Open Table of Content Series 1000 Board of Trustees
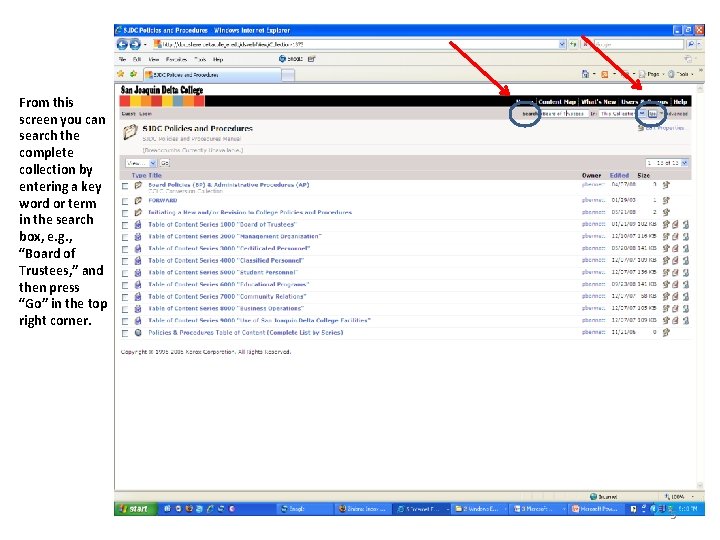Screen dimensions: 720x540 222,225
